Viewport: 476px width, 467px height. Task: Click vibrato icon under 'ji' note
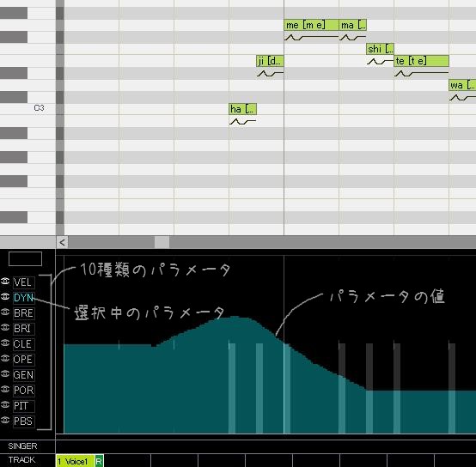tap(270, 73)
